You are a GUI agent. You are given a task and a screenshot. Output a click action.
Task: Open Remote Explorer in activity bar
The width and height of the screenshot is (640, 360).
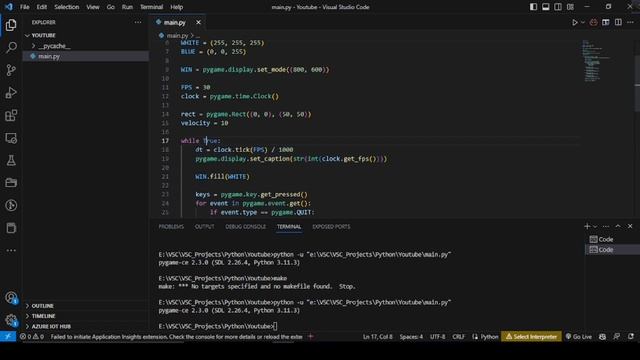point(11,138)
